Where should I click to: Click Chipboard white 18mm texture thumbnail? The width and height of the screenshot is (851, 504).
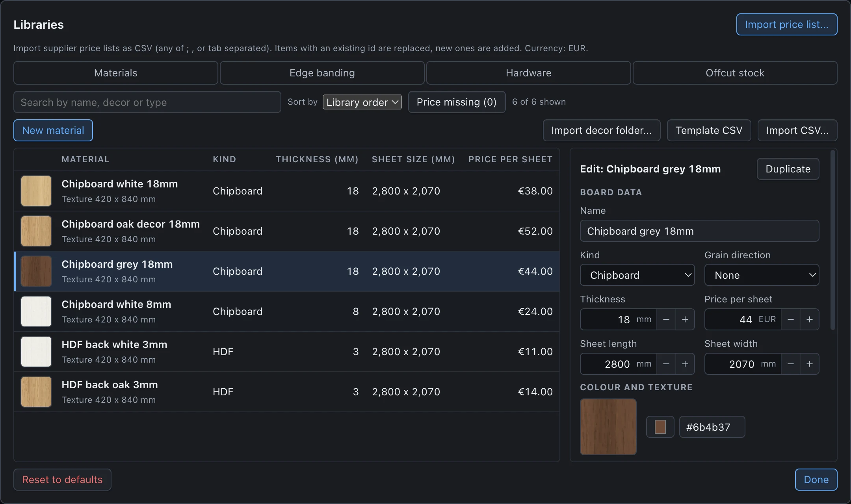[x=36, y=191]
